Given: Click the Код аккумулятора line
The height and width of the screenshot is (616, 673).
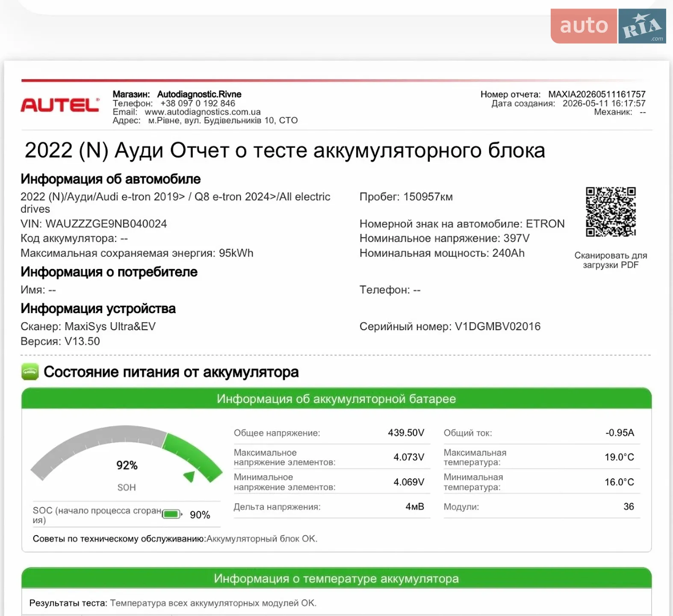Looking at the screenshot, I should [x=74, y=238].
